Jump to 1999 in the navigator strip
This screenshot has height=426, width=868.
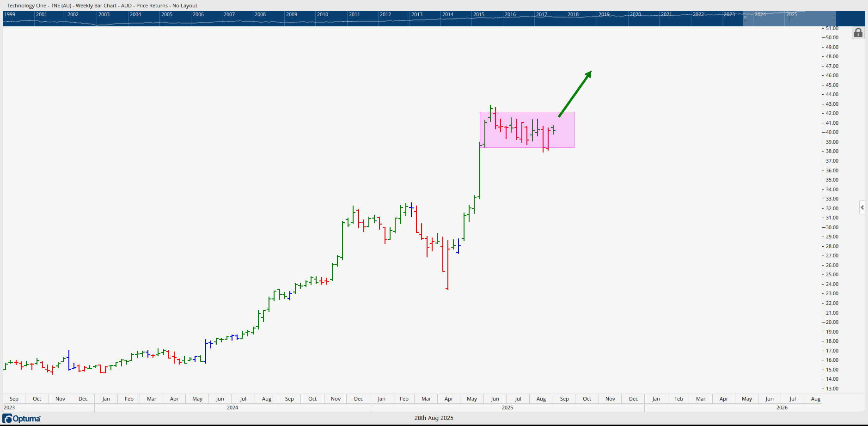[x=10, y=14]
